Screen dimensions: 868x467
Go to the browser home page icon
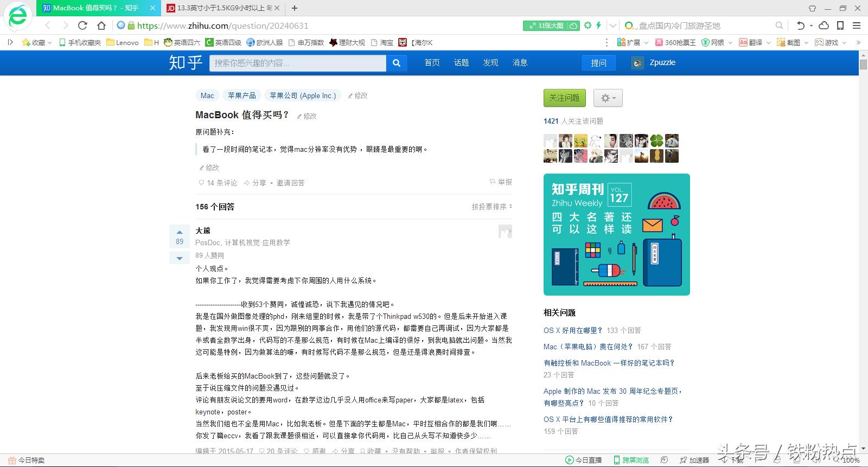[x=101, y=25]
